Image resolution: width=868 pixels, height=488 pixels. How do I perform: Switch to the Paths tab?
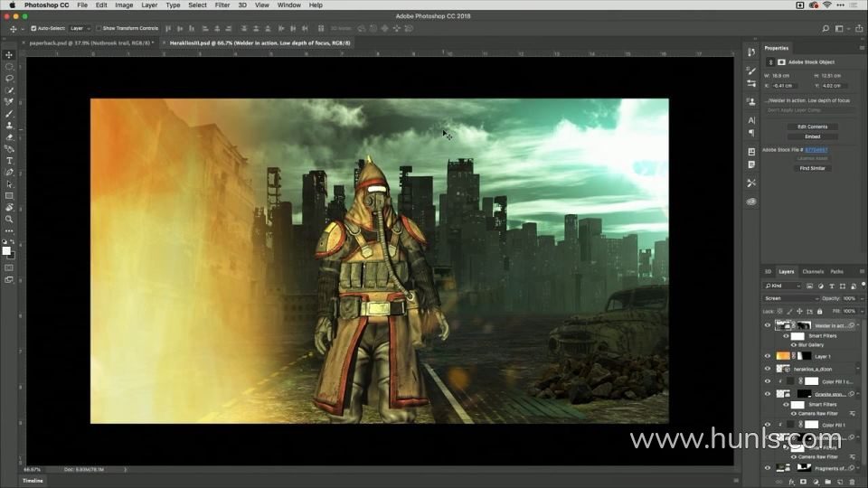point(836,272)
